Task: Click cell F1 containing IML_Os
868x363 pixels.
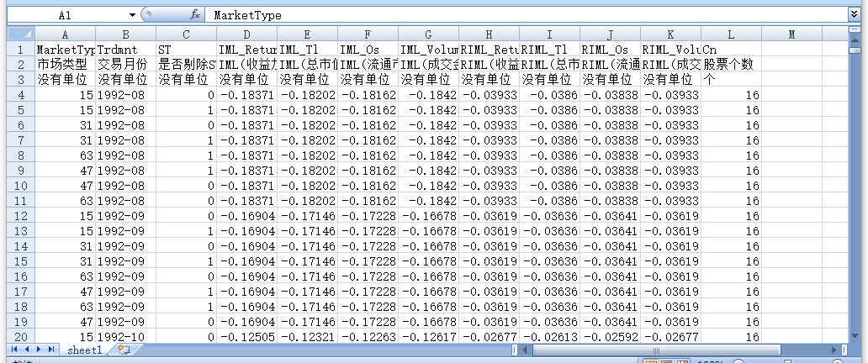Action: [x=368, y=50]
